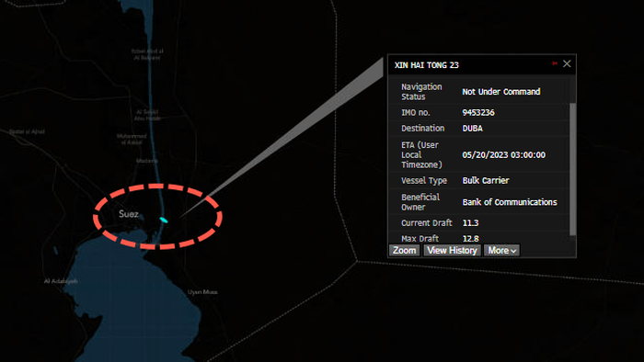
Task: Click the Bulk Carrier vessel type value
Action: [486, 181]
